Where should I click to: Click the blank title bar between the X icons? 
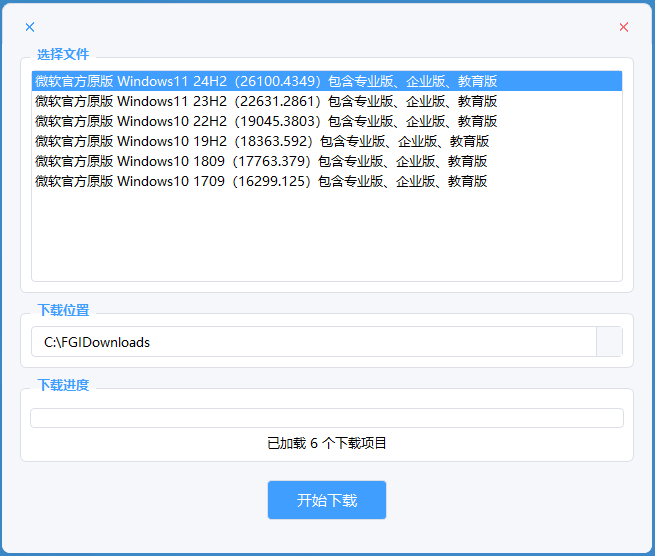pos(327,27)
